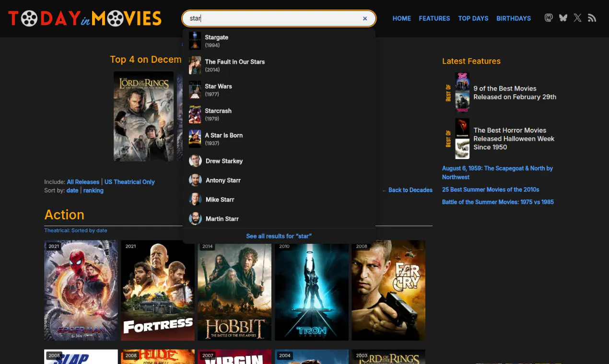The image size is (609, 364).
Task: Open the 2007 poster in bottom row
Action: tap(234, 357)
